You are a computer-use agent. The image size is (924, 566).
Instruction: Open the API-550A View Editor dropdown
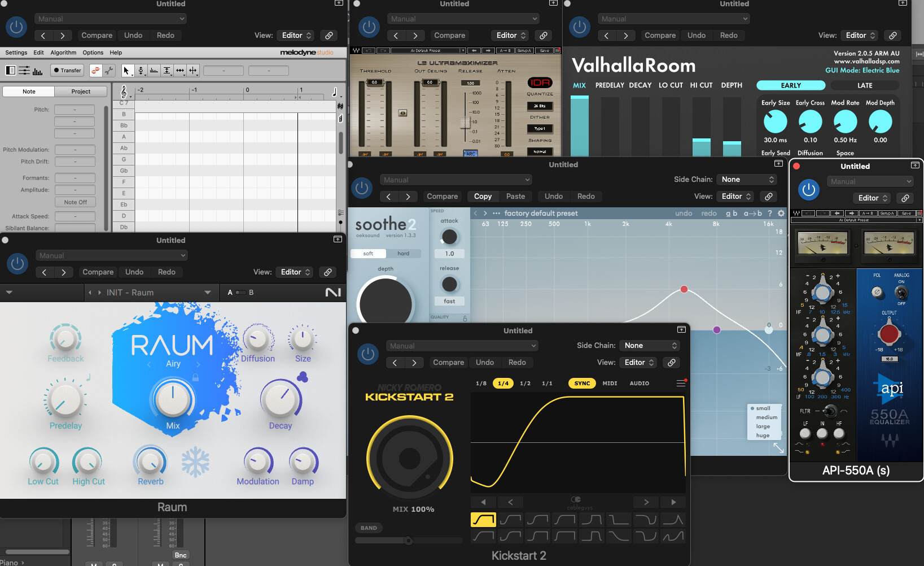tap(873, 198)
